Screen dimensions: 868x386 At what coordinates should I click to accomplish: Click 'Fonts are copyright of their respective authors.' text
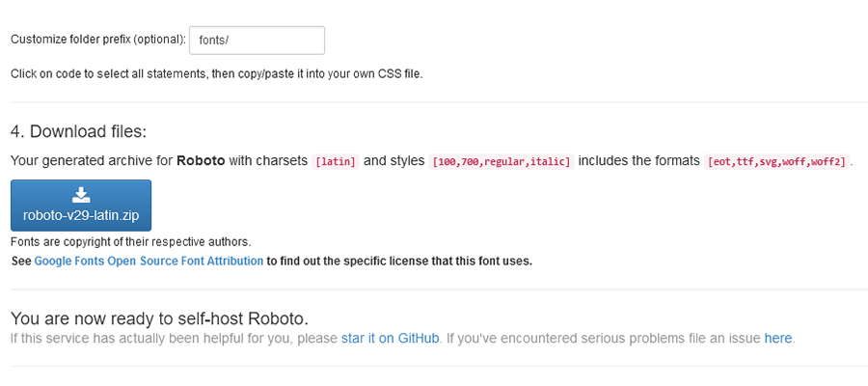pos(130,242)
